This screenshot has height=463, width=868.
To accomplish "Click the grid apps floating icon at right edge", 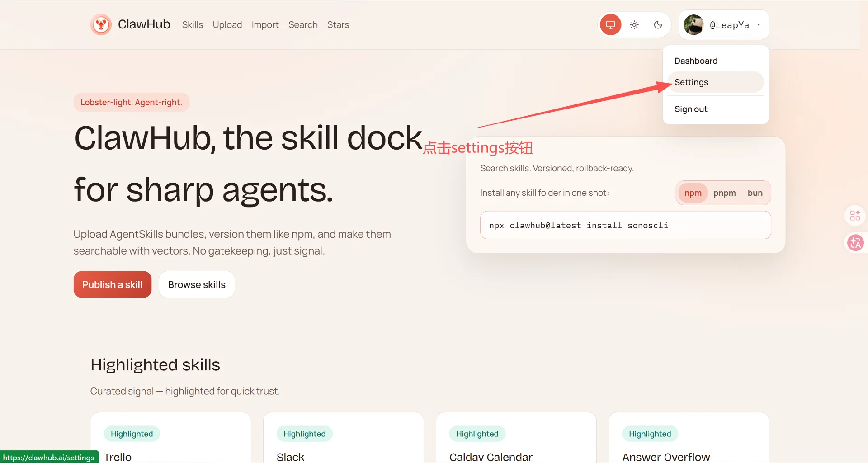I will (x=855, y=215).
